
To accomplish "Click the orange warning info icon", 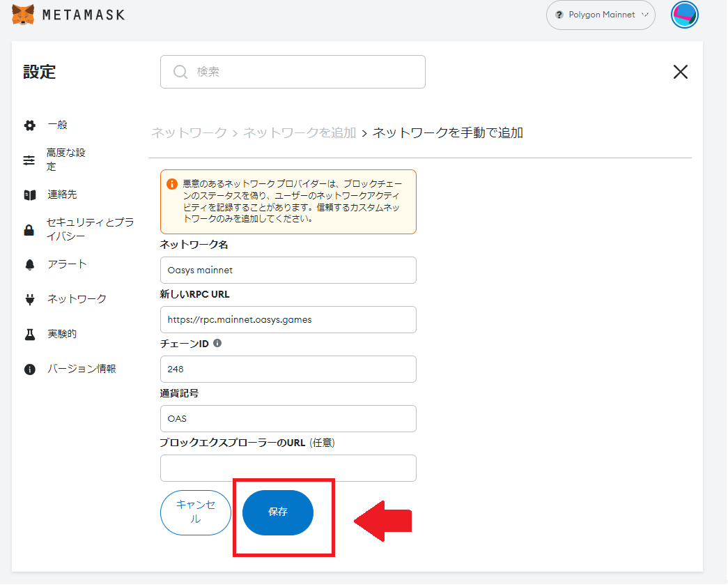I will (x=172, y=184).
